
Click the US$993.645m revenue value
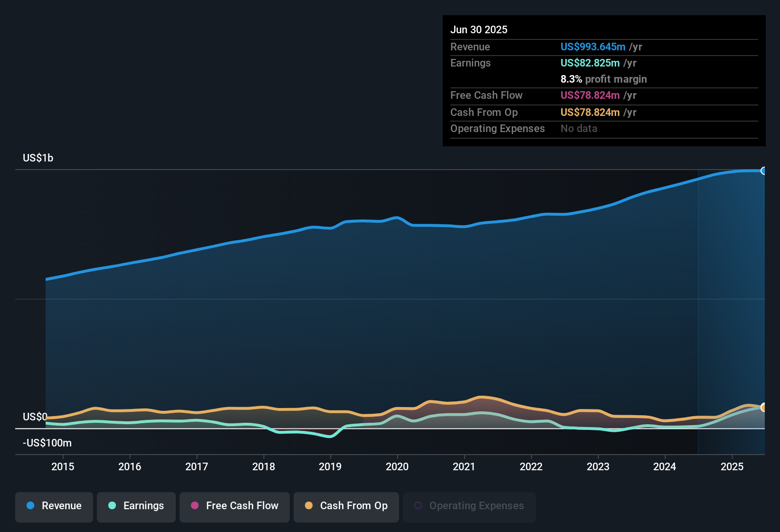(x=593, y=47)
